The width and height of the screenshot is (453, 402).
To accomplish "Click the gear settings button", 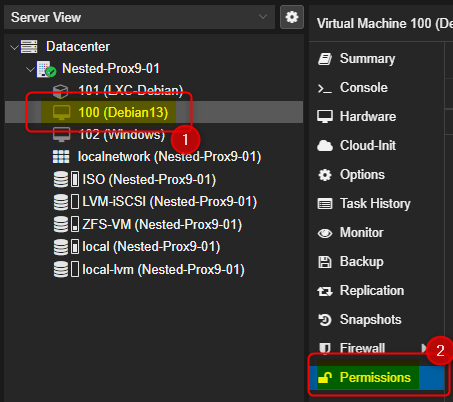I will point(292,17).
